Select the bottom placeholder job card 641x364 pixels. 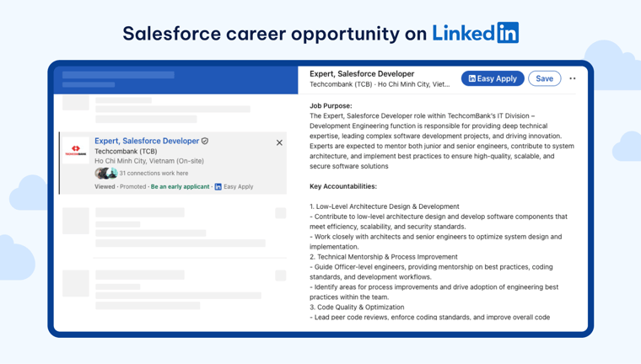(173, 286)
